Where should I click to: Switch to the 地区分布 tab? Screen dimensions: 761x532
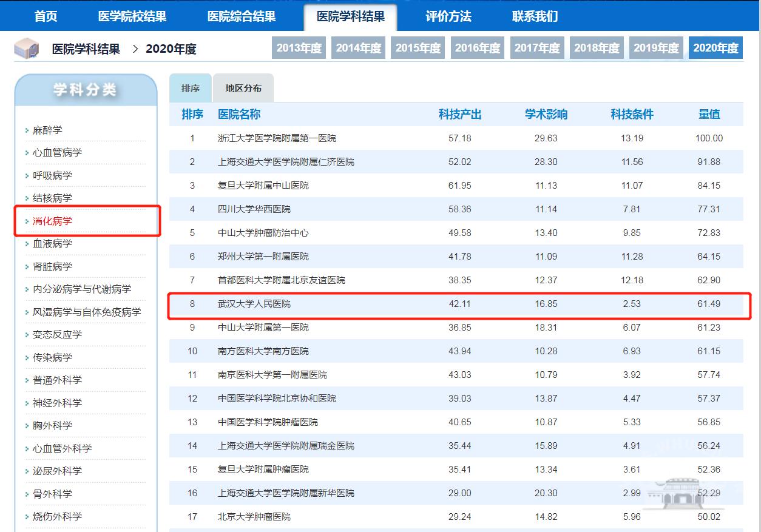tap(243, 89)
